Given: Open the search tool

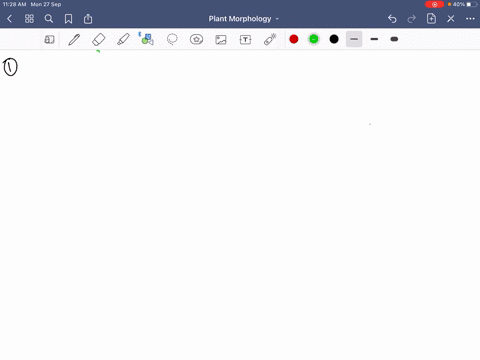Looking at the screenshot, I should click(x=49, y=19).
